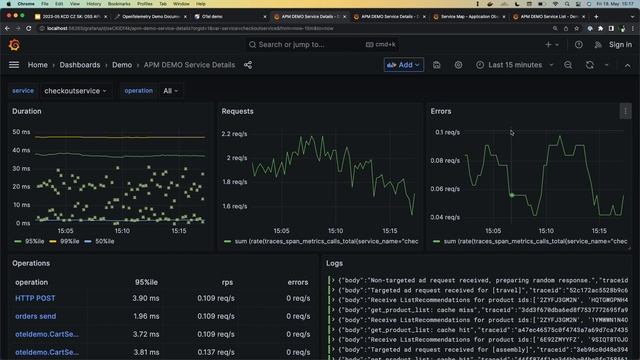Open the Errors panel three-dot menu
The width and height of the screenshot is (640, 360).
point(625,111)
